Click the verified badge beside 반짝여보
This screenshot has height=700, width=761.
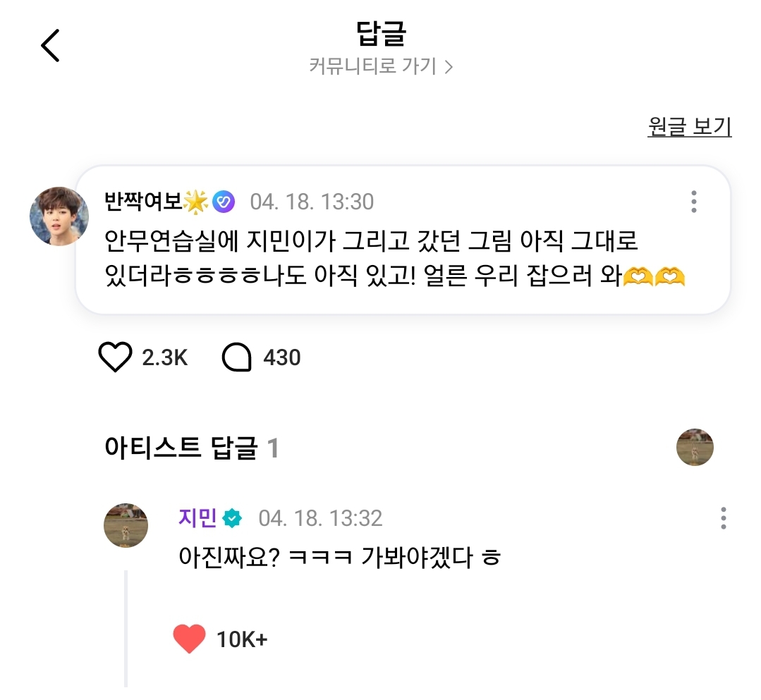(223, 202)
